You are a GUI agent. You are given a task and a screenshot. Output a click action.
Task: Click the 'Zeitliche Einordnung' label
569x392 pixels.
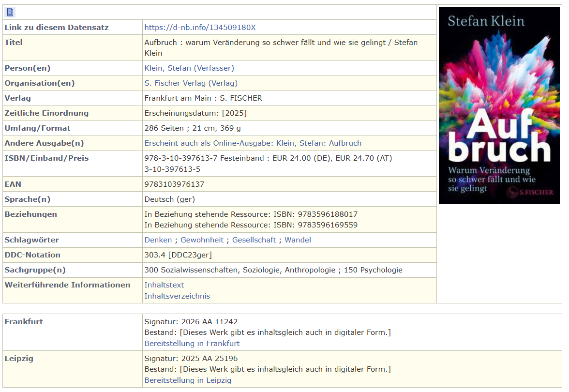pos(46,113)
